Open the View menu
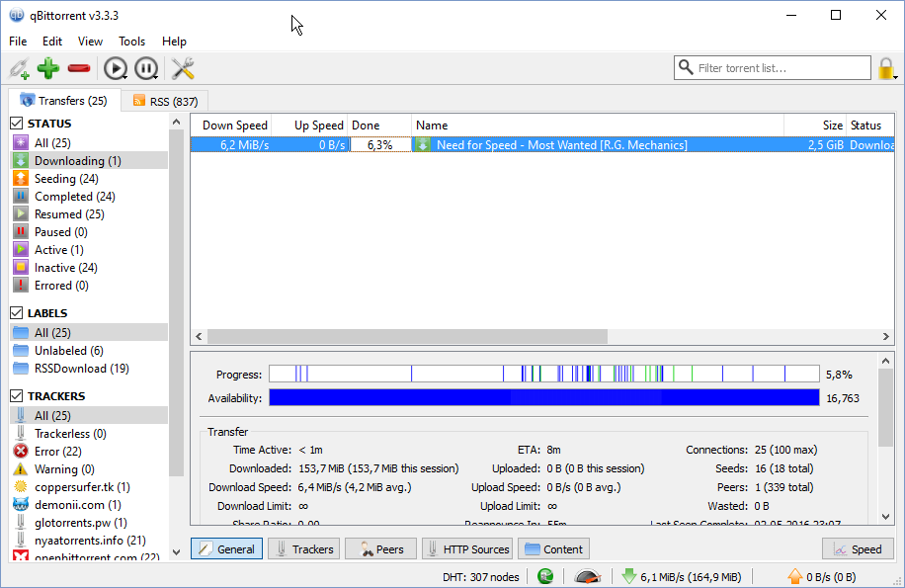Image resolution: width=905 pixels, height=588 pixels. (90, 42)
